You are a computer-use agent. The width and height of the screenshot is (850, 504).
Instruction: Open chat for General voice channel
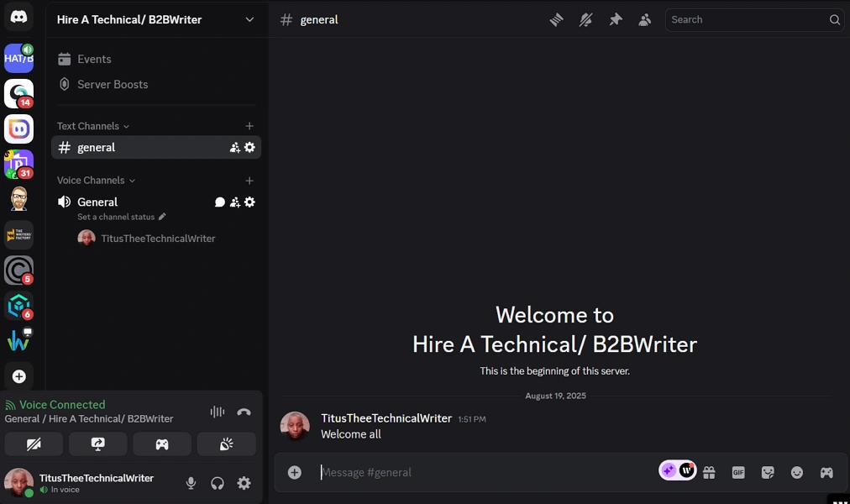point(219,202)
